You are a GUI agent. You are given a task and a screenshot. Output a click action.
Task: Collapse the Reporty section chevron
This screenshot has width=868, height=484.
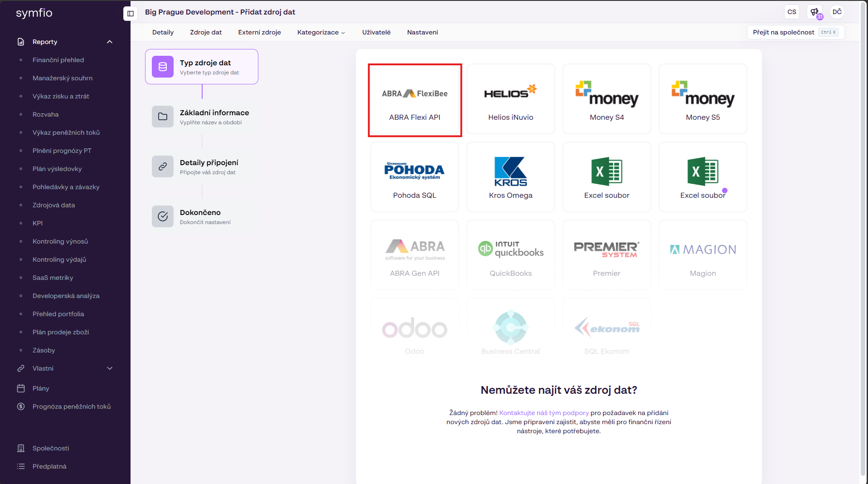click(110, 42)
